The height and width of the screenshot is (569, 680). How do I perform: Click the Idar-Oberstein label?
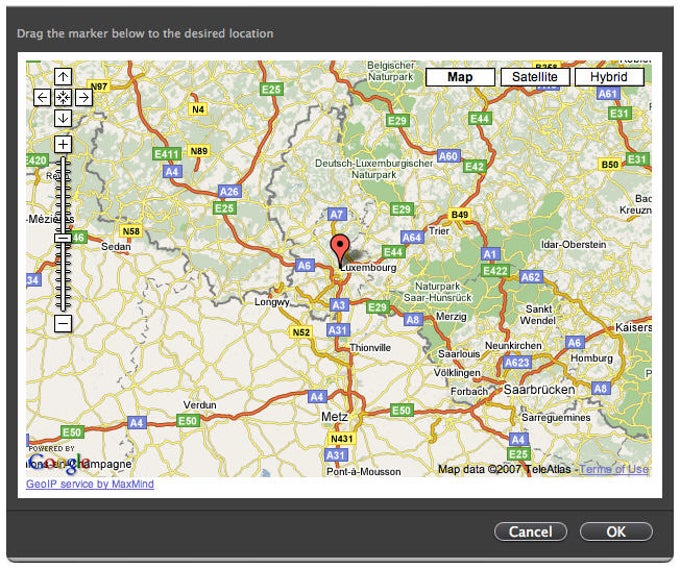573,245
